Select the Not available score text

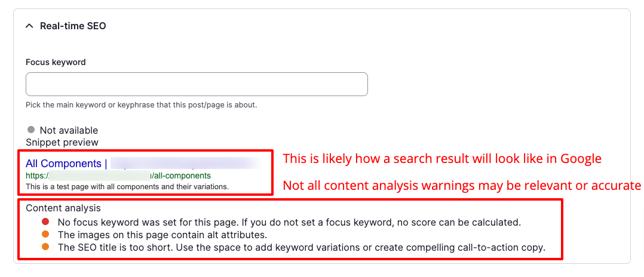[69, 130]
